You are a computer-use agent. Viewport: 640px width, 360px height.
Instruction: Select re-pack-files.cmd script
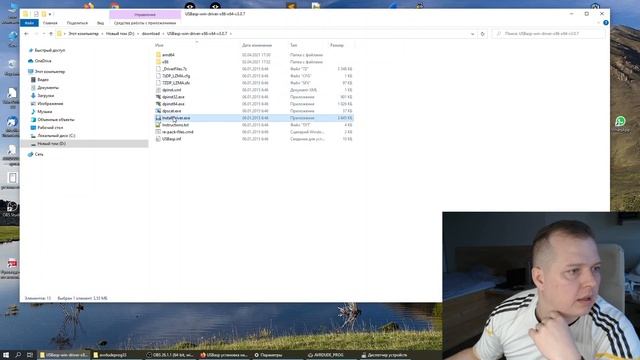pyautogui.click(x=178, y=132)
